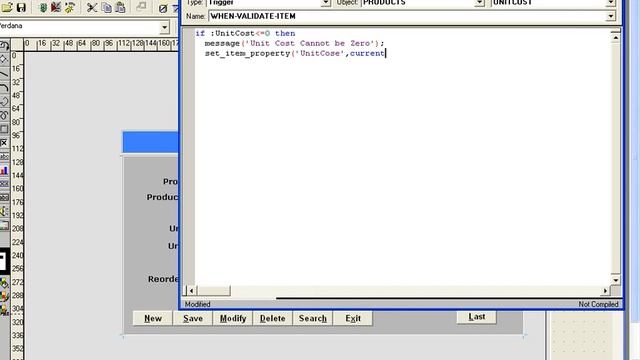Open the item dropdown showing UNITCOST
640x360 pixels.
point(610,3)
